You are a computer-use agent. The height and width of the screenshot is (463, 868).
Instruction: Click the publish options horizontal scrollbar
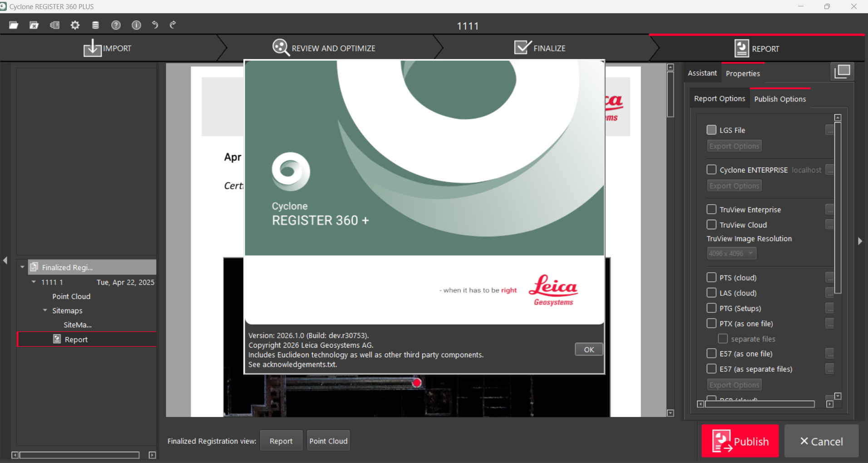(x=759, y=404)
